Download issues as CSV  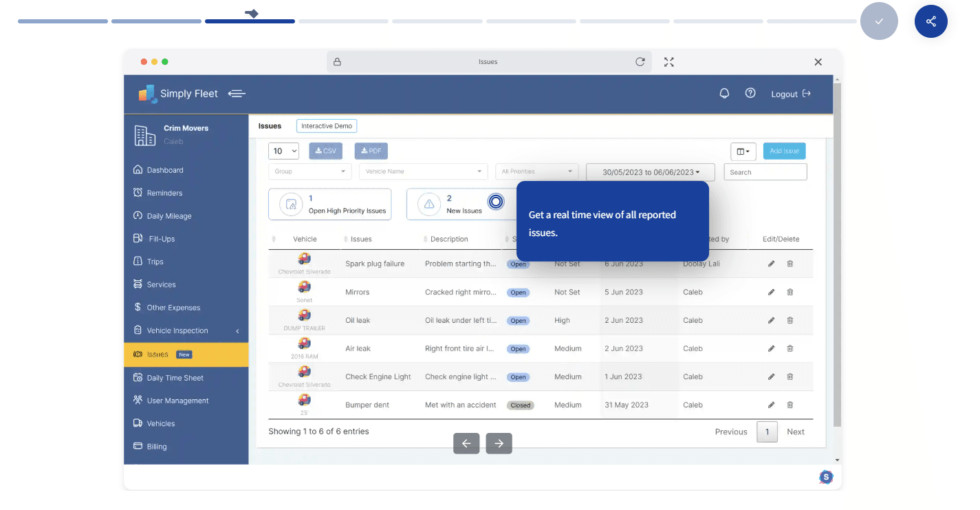tap(325, 150)
